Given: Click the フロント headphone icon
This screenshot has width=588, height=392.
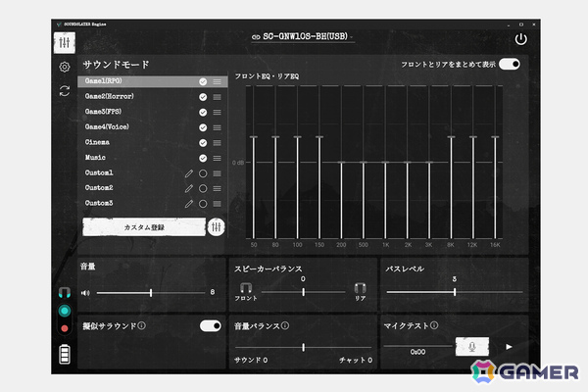Looking at the screenshot, I should pos(246,288).
